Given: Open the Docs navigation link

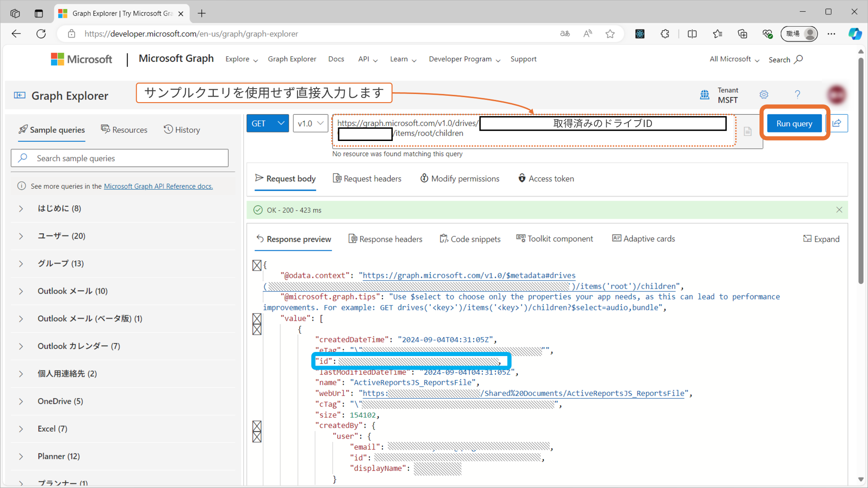Looking at the screenshot, I should pos(336,59).
